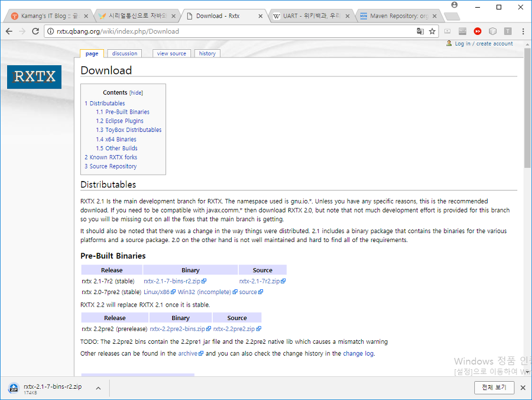This screenshot has width=532, height=400.
Task: Click Log in / create account link
Action: tap(484, 43)
